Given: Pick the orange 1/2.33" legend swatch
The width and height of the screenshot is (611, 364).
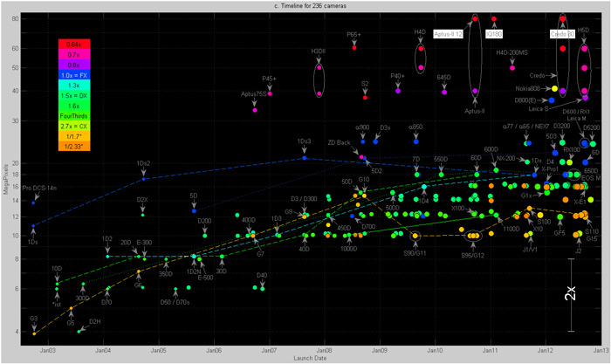Looking at the screenshot, I should tap(74, 146).
